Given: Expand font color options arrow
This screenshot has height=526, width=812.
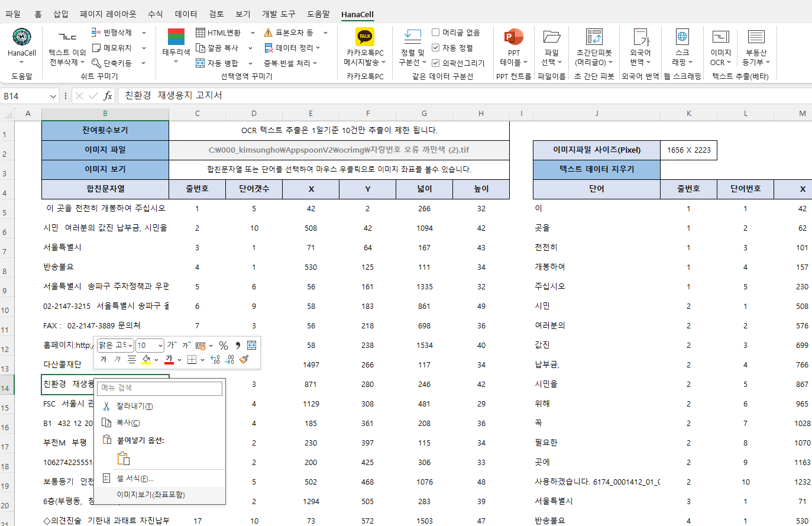Looking at the screenshot, I should tap(179, 360).
